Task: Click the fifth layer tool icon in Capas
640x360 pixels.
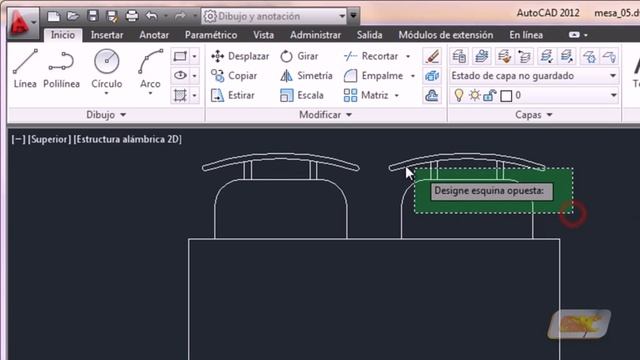Action: pos(547,56)
